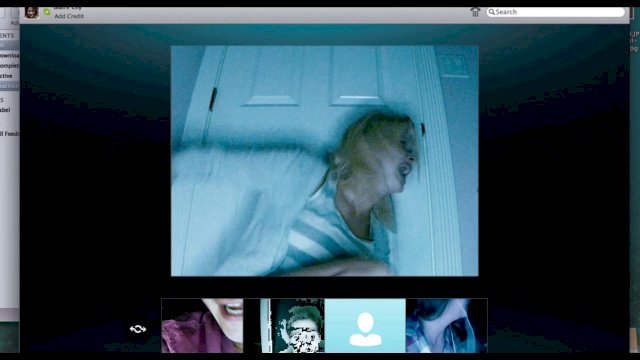Click the user profile avatar photo
Image resolution: width=640 pixels, height=360 pixels.
[x=32, y=12]
